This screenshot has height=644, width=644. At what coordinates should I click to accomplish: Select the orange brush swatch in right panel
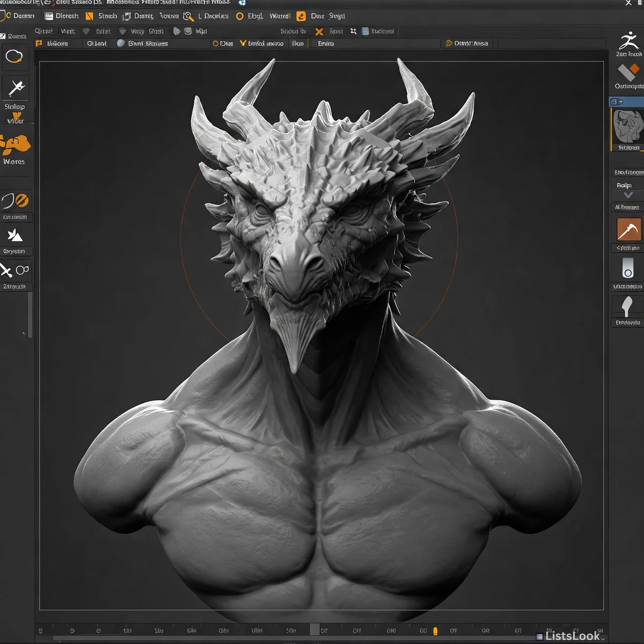tap(628, 230)
